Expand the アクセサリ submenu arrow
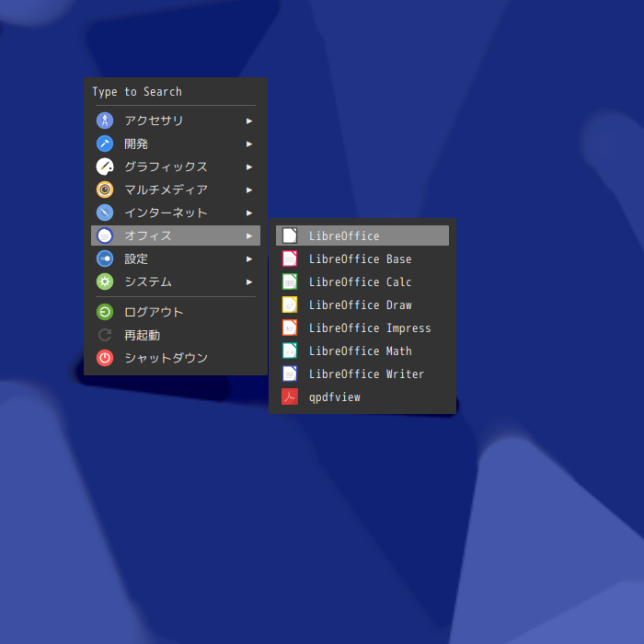Viewport: 644px width, 644px height. [x=249, y=121]
